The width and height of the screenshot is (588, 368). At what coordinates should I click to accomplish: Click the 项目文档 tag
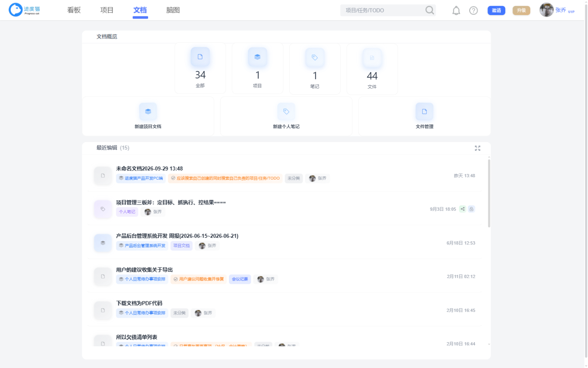tap(182, 245)
